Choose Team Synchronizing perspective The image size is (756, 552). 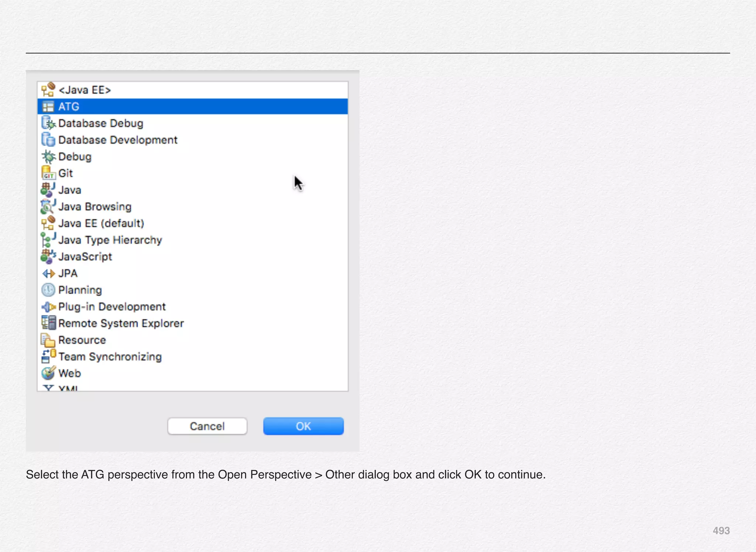[193, 356]
